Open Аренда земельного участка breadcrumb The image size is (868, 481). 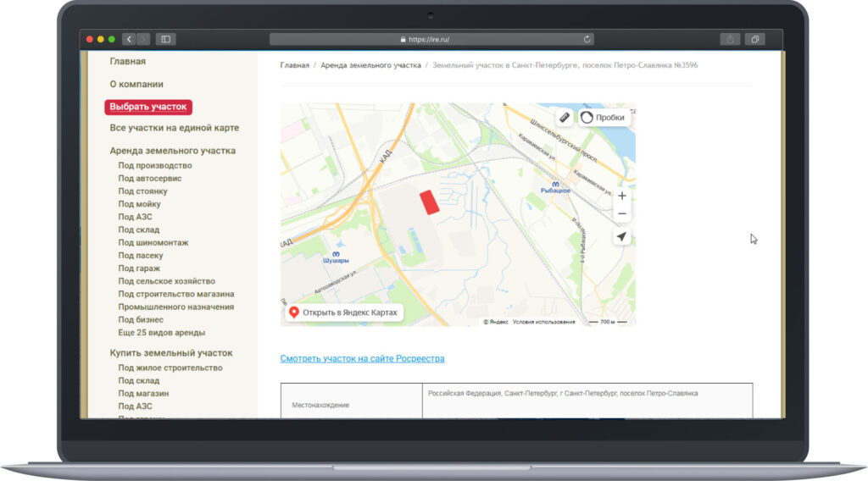point(371,65)
